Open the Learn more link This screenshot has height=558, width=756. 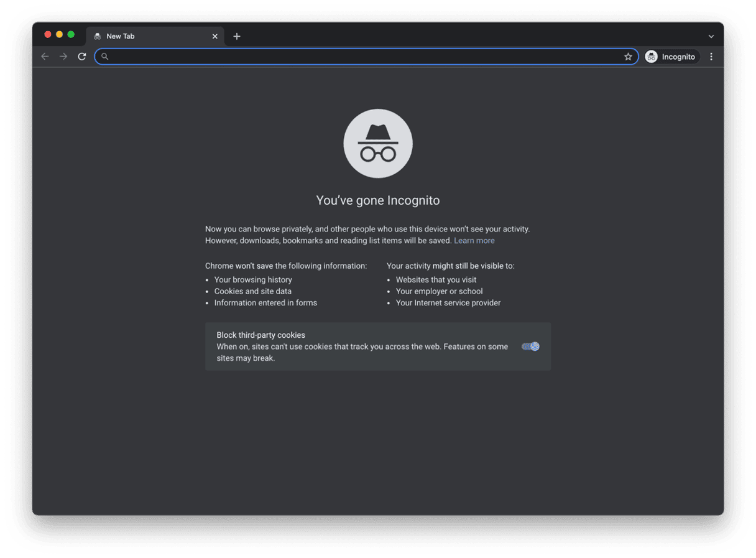474,241
